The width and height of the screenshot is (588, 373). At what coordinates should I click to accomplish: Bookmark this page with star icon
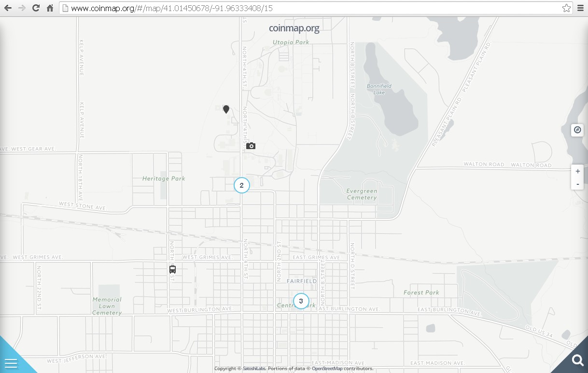pyautogui.click(x=566, y=8)
